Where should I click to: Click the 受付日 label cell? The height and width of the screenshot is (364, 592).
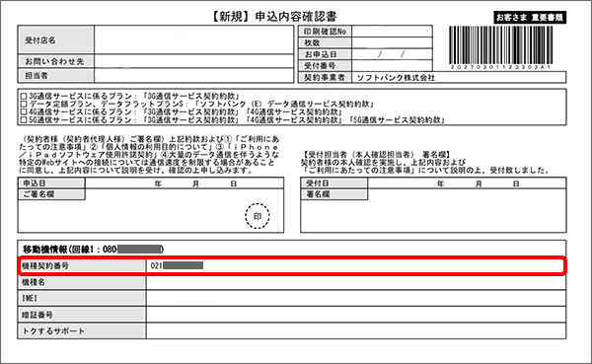pyautogui.click(x=333, y=183)
